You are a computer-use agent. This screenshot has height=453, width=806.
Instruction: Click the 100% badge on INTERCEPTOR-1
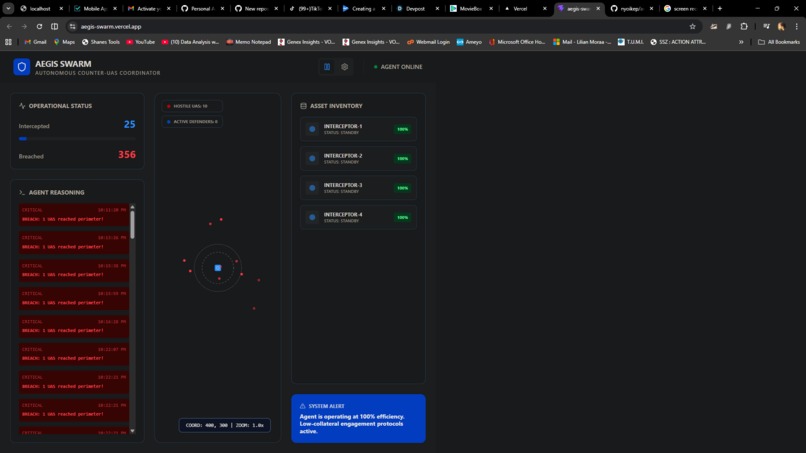[402, 129]
